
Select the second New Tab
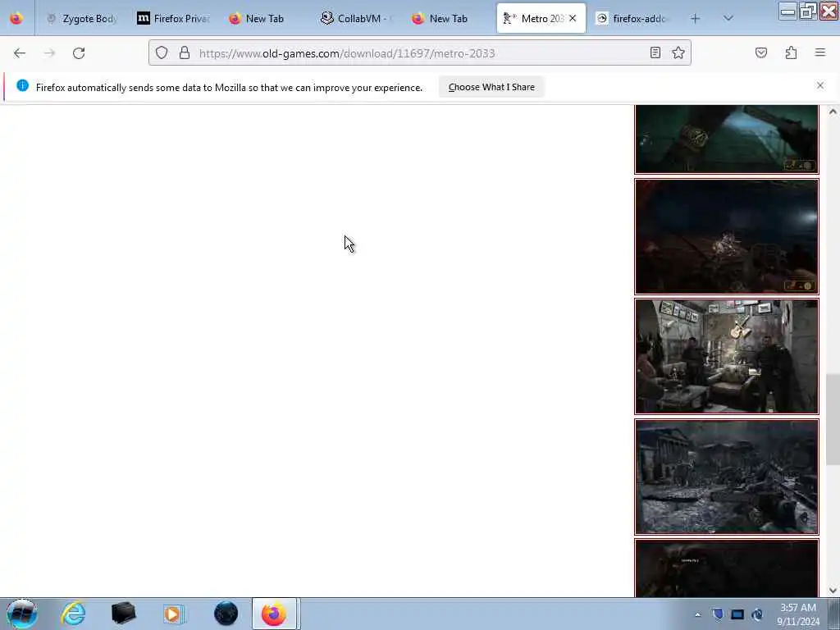pyautogui.click(x=449, y=18)
